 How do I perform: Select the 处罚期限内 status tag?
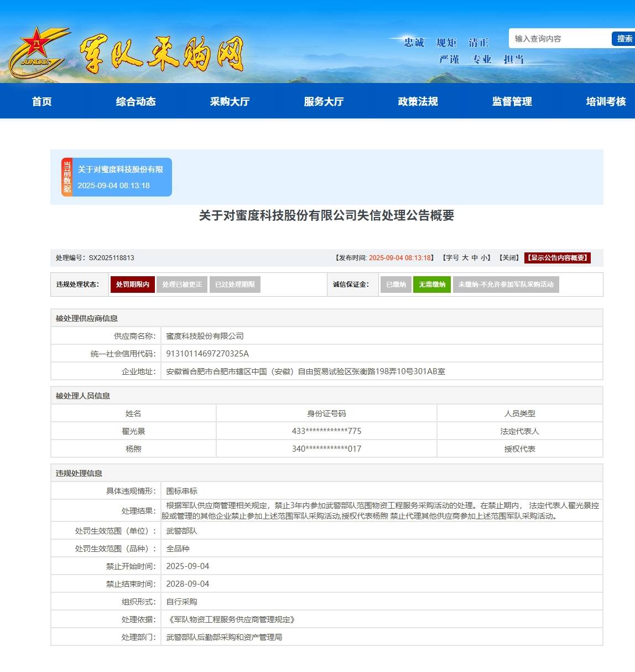(x=133, y=285)
